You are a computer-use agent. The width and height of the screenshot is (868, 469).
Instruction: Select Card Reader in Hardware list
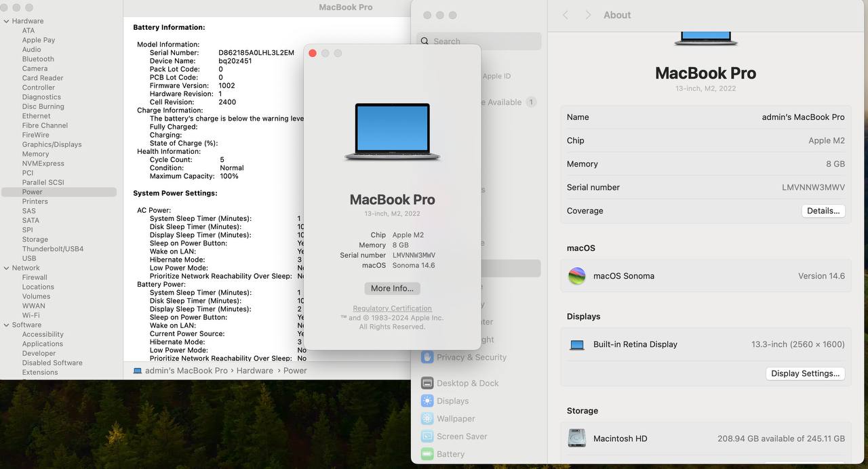(43, 78)
